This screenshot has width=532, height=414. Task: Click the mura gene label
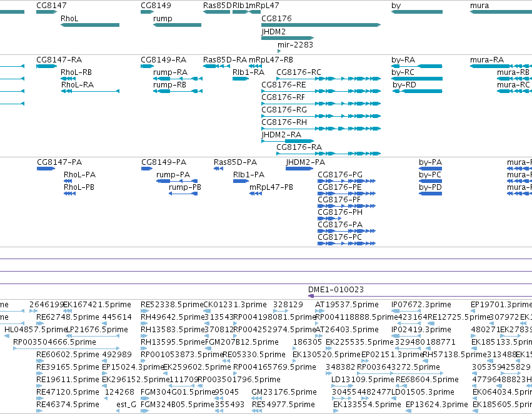click(x=479, y=6)
